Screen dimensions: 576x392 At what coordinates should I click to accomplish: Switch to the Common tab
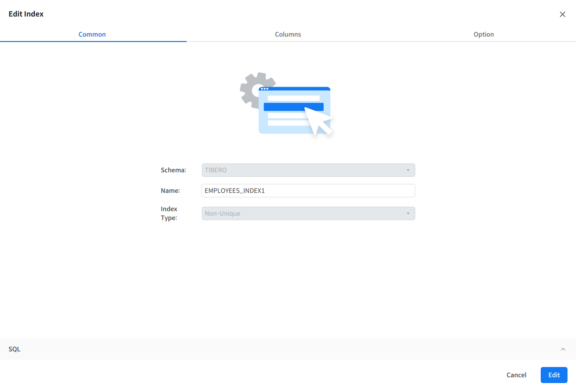point(92,34)
